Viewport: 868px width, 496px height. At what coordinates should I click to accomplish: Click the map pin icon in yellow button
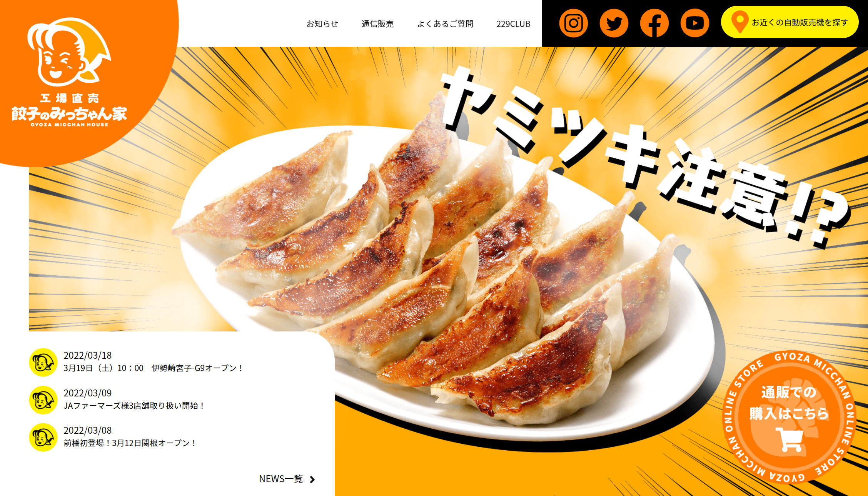[739, 22]
